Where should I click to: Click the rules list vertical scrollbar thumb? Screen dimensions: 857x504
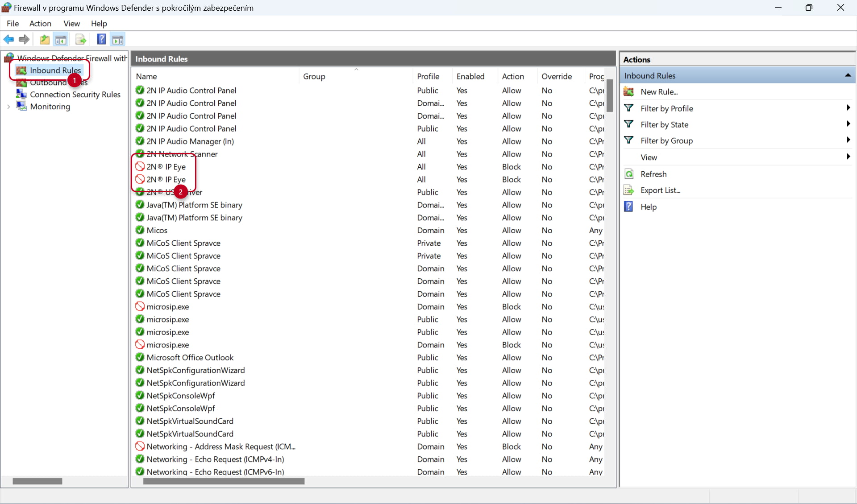[x=610, y=96]
